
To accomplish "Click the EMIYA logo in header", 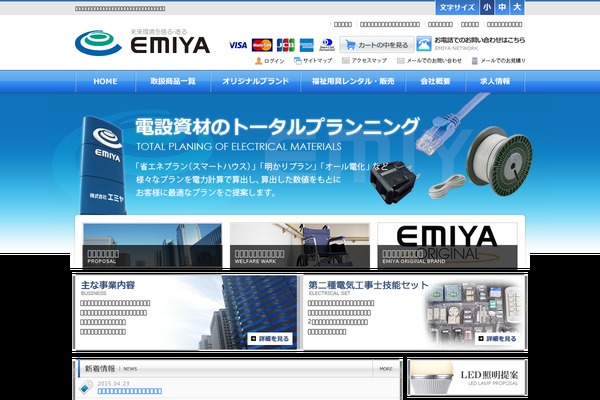I will (x=142, y=42).
